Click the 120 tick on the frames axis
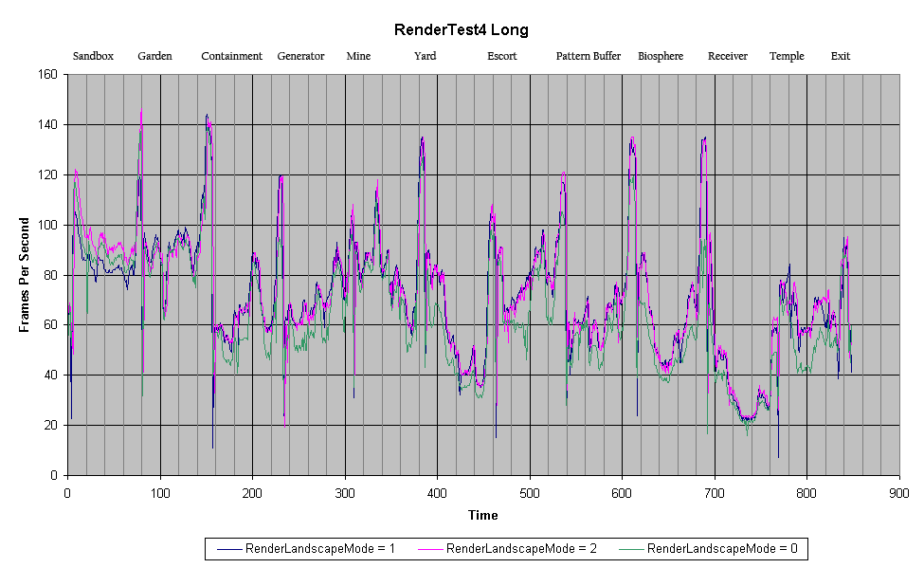 tap(49, 174)
